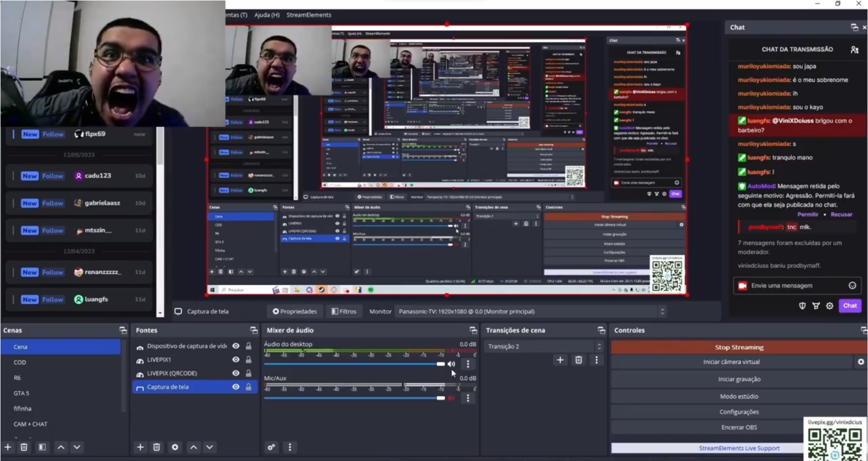868x461 pixels.
Task: Click Iniciar câmera virtual button
Action: (x=731, y=362)
